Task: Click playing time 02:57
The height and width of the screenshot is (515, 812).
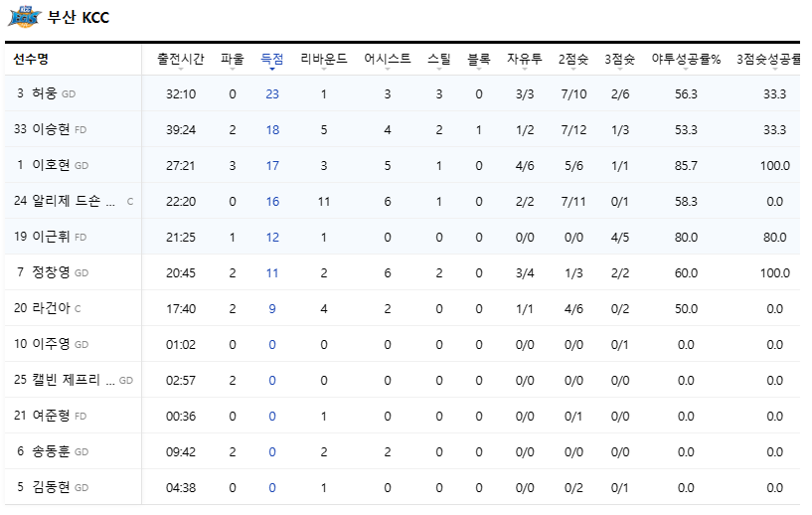Action: pyautogui.click(x=181, y=381)
